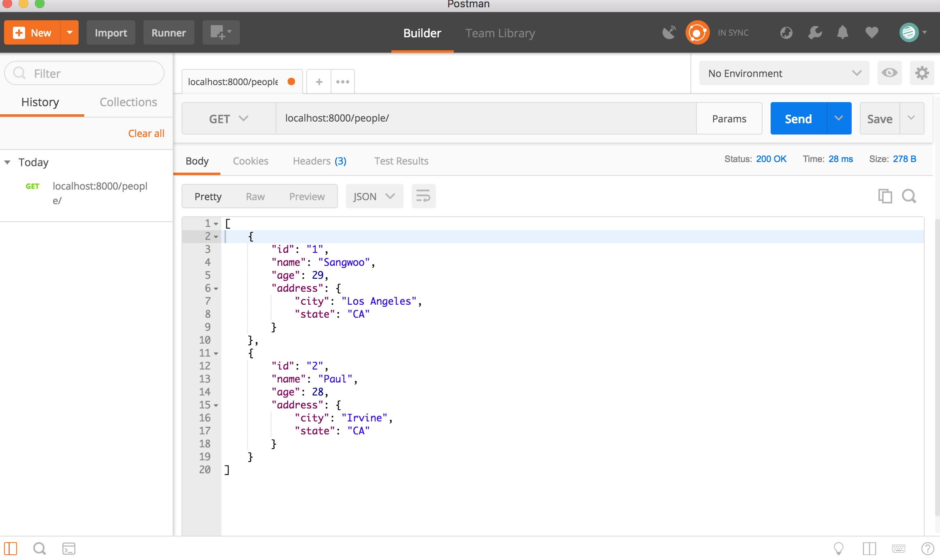940x560 pixels.
Task: Click the Params button
Action: pyautogui.click(x=729, y=118)
